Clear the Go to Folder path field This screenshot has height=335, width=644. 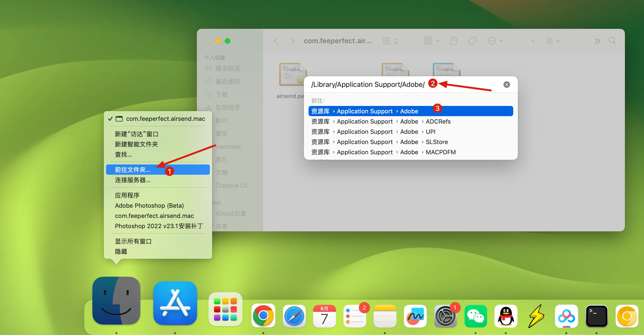[506, 85]
